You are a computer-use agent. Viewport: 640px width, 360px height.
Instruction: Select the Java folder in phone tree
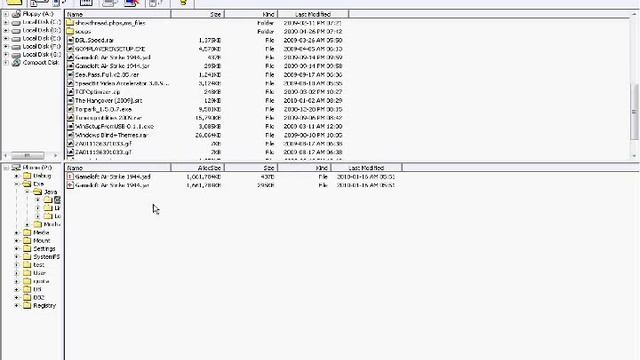(50, 191)
